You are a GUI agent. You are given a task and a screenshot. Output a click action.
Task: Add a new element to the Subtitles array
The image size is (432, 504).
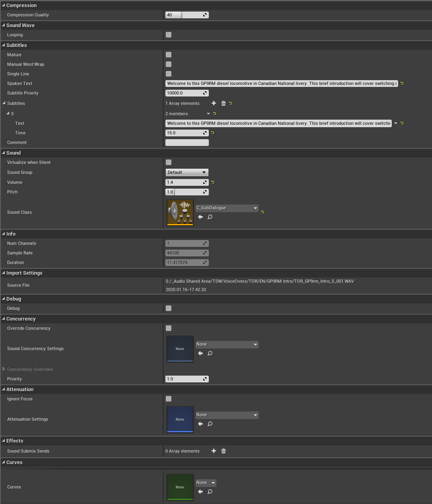click(214, 103)
